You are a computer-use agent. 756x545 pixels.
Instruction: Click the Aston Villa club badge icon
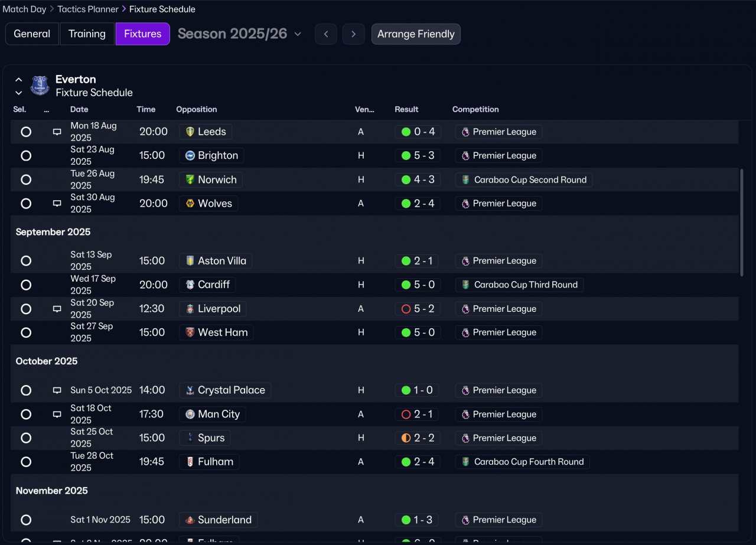(190, 261)
